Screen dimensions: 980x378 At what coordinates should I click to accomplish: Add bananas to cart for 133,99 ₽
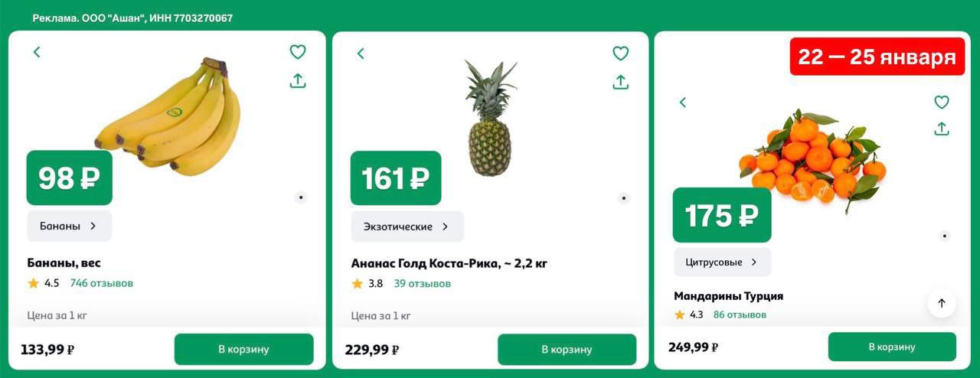click(x=243, y=349)
